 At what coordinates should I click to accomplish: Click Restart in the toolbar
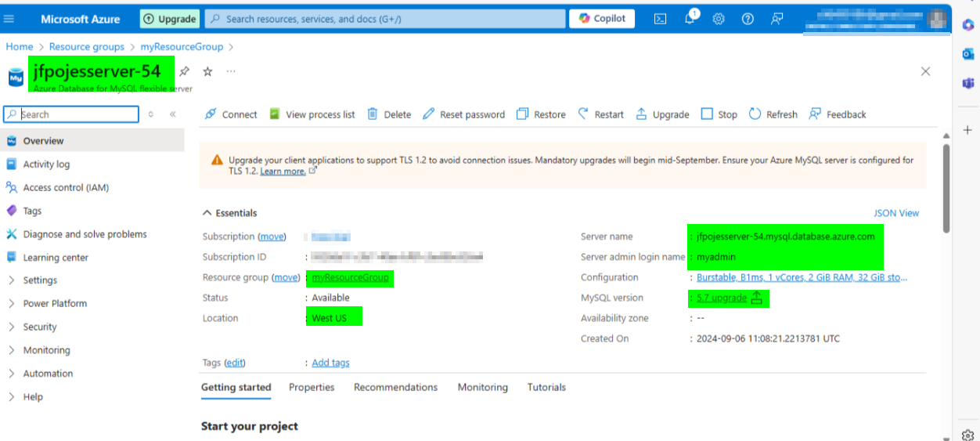tap(600, 114)
